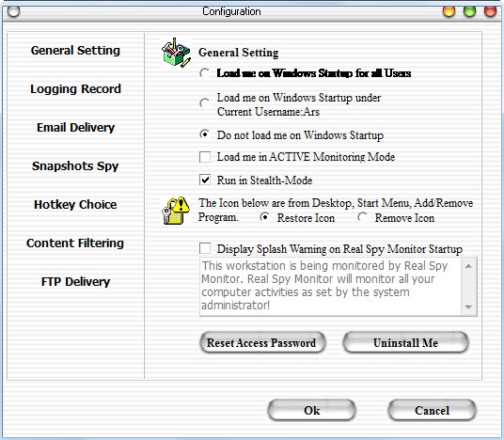
Task: Switch to Content Filtering section
Action: coord(75,244)
